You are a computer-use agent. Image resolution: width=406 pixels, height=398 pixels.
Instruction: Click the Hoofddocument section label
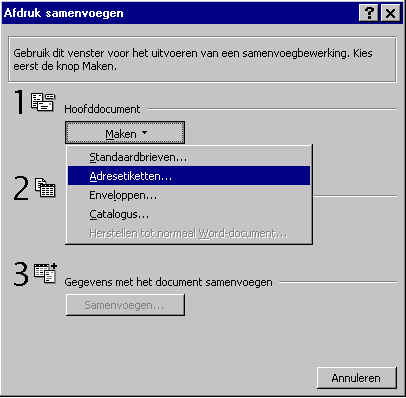pyautogui.click(x=102, y=109)
